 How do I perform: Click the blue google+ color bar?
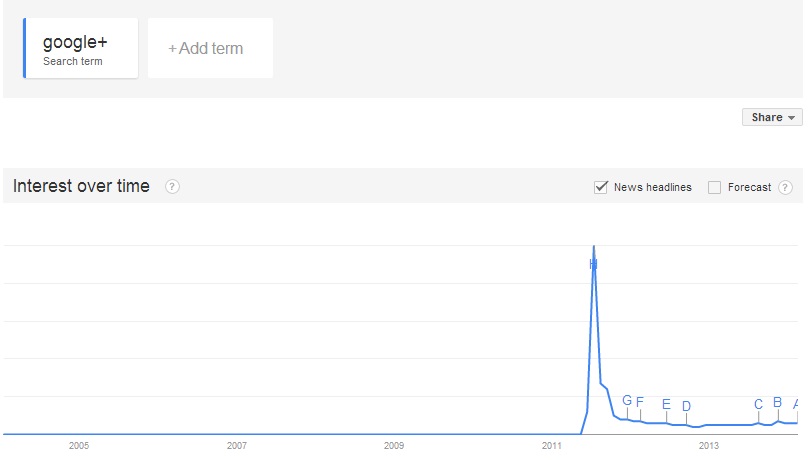coord(24,48)
